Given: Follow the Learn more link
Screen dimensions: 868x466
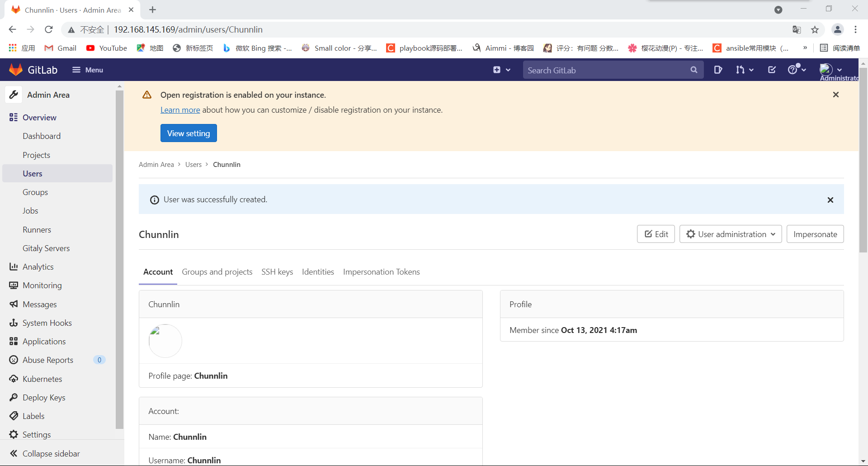Looking at the screenshot, I should (180, 110).
